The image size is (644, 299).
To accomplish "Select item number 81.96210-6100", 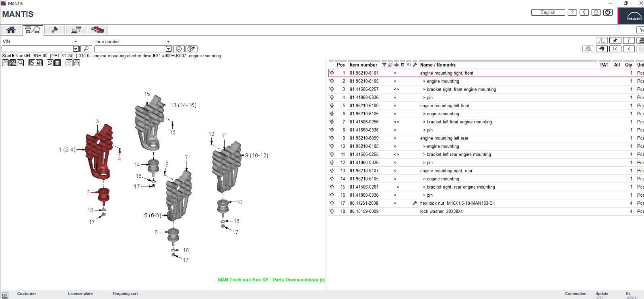I will [x=364, y=106].
